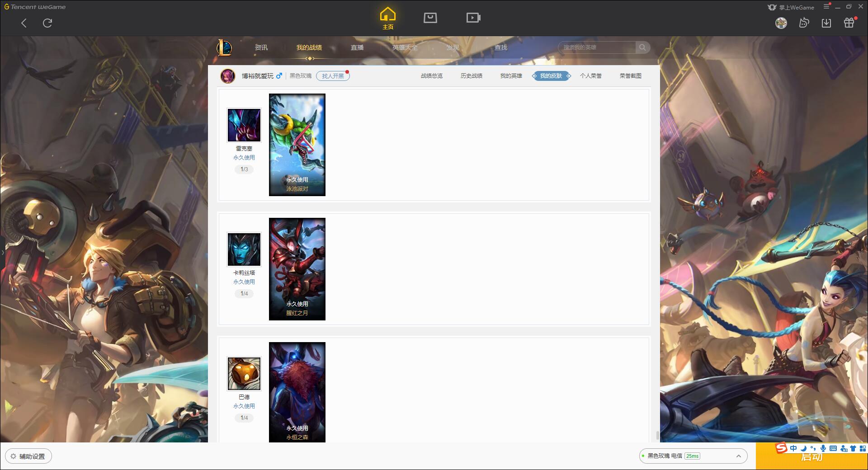Click 永久使用 under 卡莉丝塔

click(x=244, y=282)
